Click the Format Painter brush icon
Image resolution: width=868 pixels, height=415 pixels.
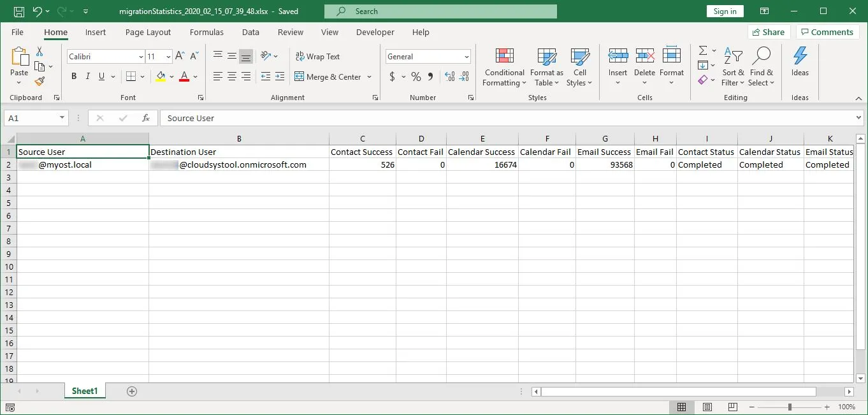click(40, 81)
